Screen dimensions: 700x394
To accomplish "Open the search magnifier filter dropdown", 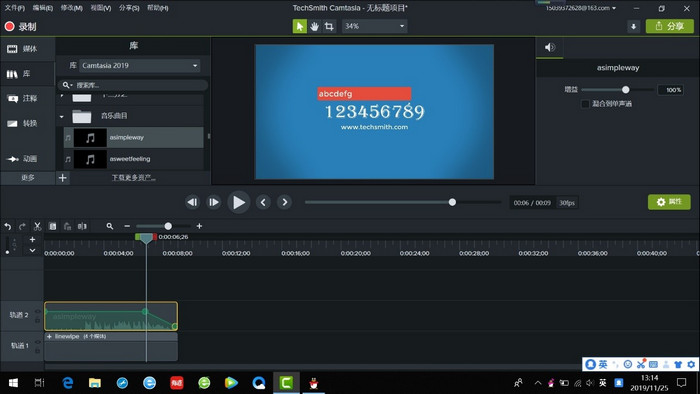I will pyautogui.click(x=67, y=85).
